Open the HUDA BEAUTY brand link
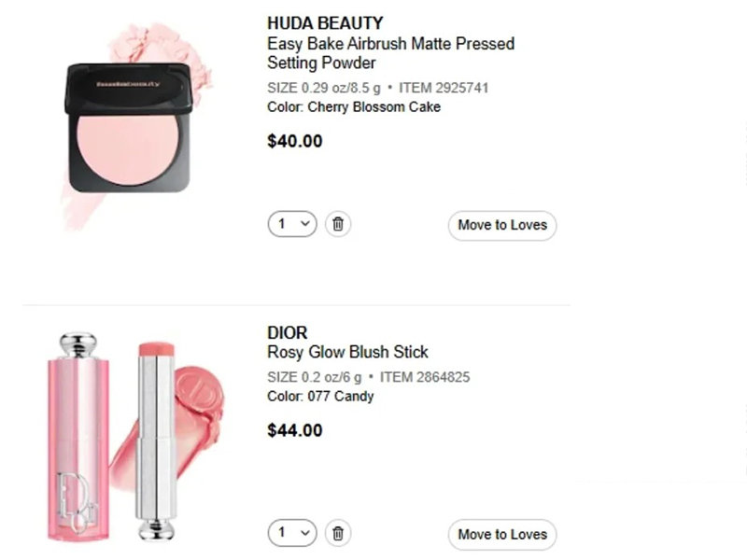Viewport: 747px width, 560px height. coord(325,23)
